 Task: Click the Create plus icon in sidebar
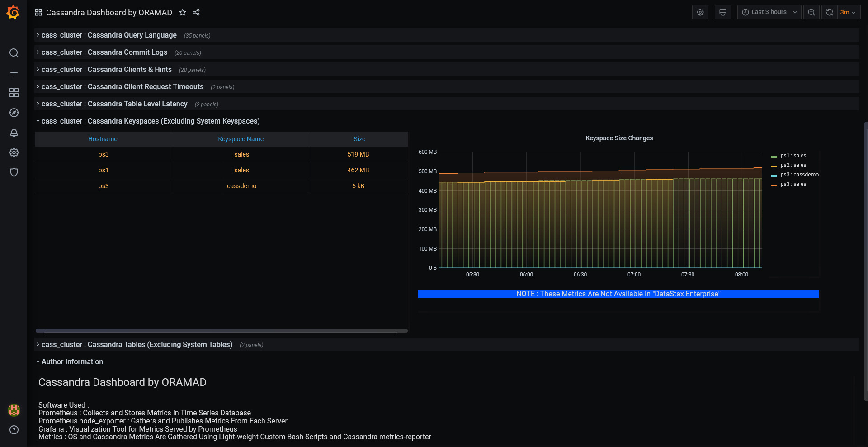(14, 73)
